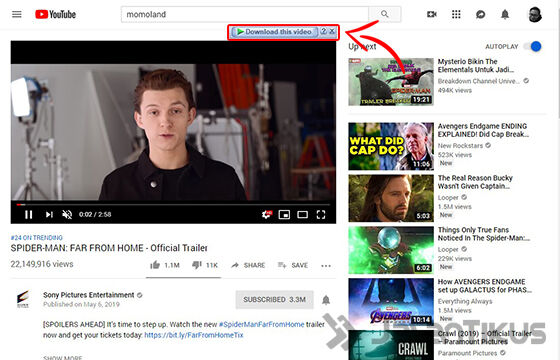Image resolution: width=560 pixels, height=360 pixels.
Task: Open the create video camera icon
Action: [432, 14]
